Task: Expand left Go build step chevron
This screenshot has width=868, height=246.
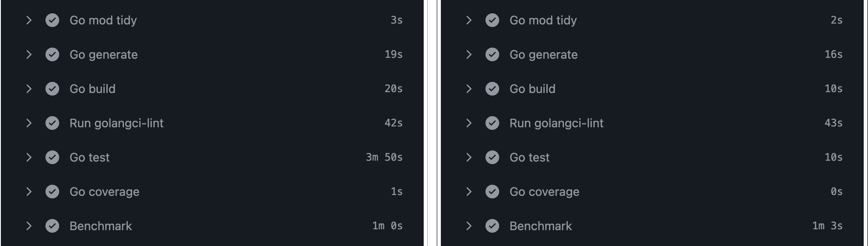Action: [x=29, y=89]
